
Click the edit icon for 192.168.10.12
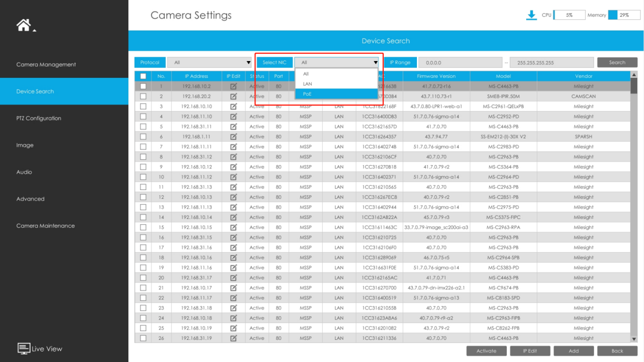233,167
